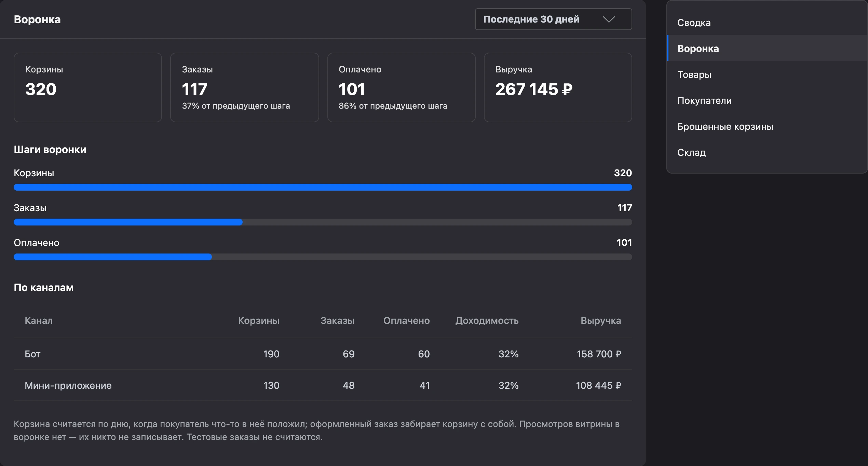868x466 pixels.
Task: Select Воронка in the side menu
Action: [x=767, y=49]
